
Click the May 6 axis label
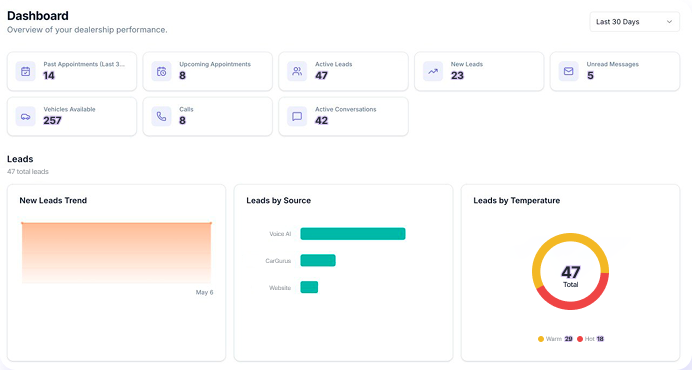(204, 292)
